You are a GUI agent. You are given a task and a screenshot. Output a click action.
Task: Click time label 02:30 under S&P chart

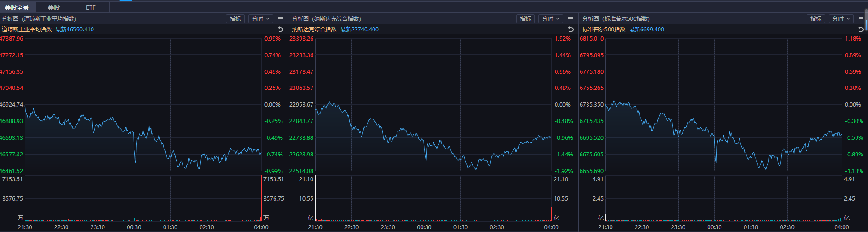tap(787, 227)
